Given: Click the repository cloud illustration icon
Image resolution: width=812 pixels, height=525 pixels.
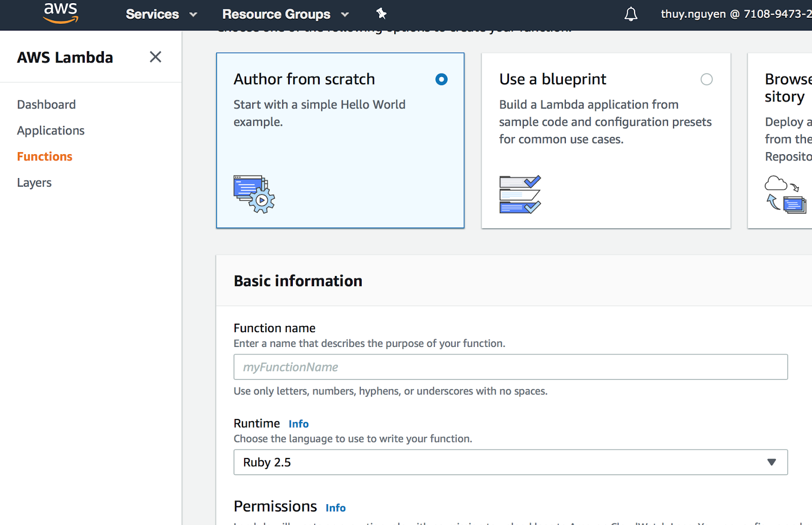Looking at the screenshot, I should 785,194.
